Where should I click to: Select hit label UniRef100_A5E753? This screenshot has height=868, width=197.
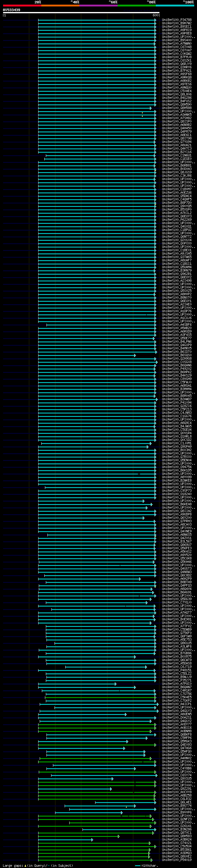tap(177, 640)
